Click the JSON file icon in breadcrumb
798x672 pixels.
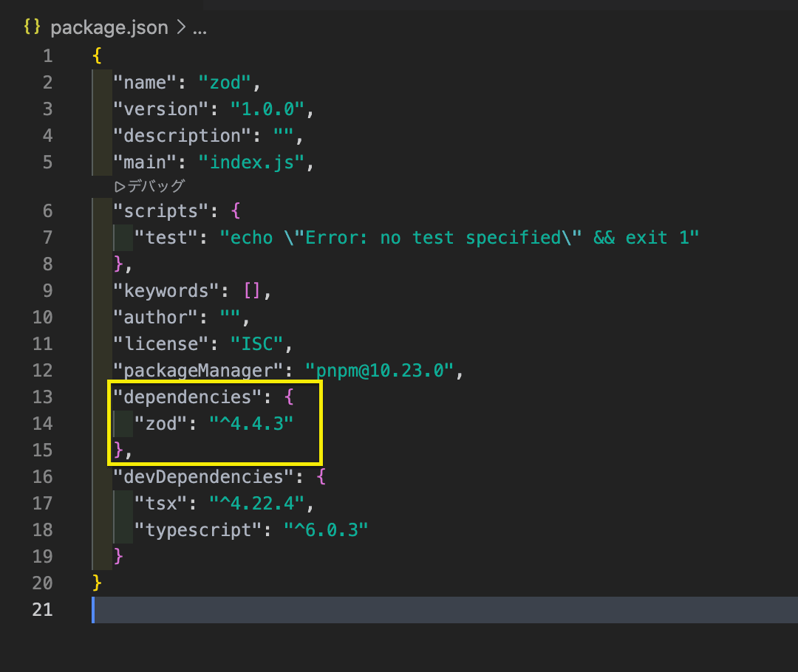tap(32, 27)
